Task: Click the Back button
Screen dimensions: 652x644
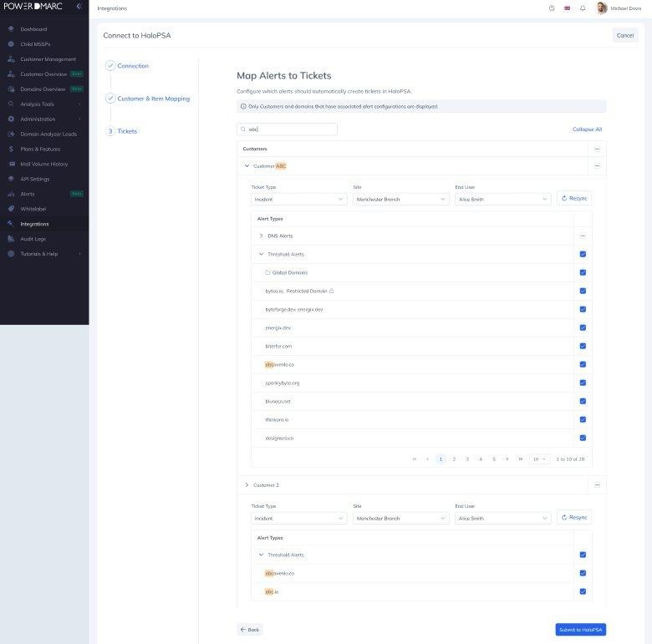Action: (250, 630)
